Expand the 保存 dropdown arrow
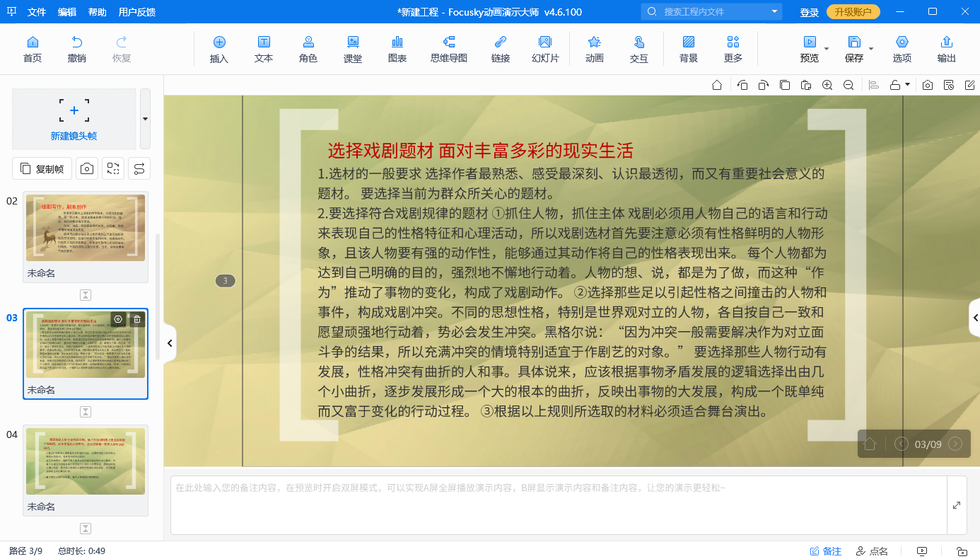Screen dimensions: 980x559 (871, 49)
